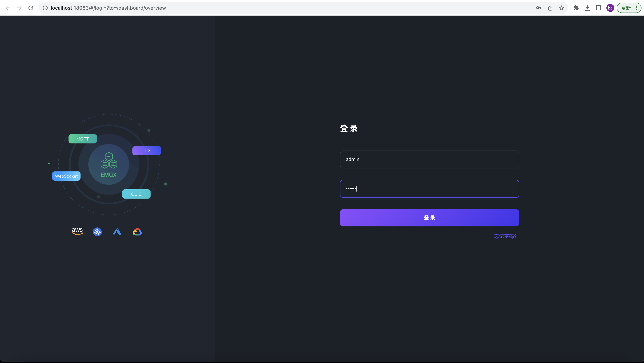Click the Kubernetes wheel logo icon
Screen dimensions: 644x363
pos(97,232)
